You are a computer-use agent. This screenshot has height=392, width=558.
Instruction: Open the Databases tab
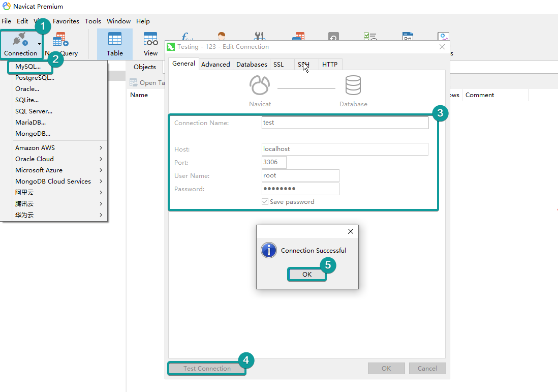coord(252,65)
